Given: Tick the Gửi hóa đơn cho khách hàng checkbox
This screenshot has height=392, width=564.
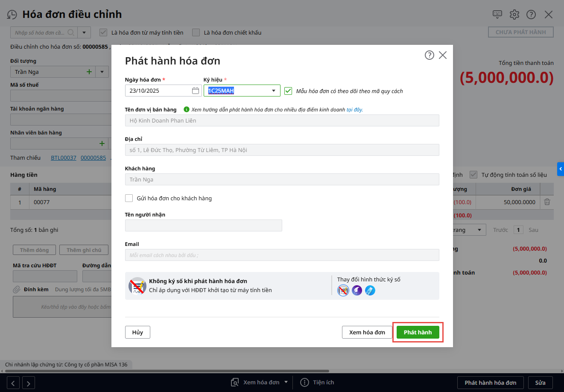Looking at the screenshot, I should 129,198.
